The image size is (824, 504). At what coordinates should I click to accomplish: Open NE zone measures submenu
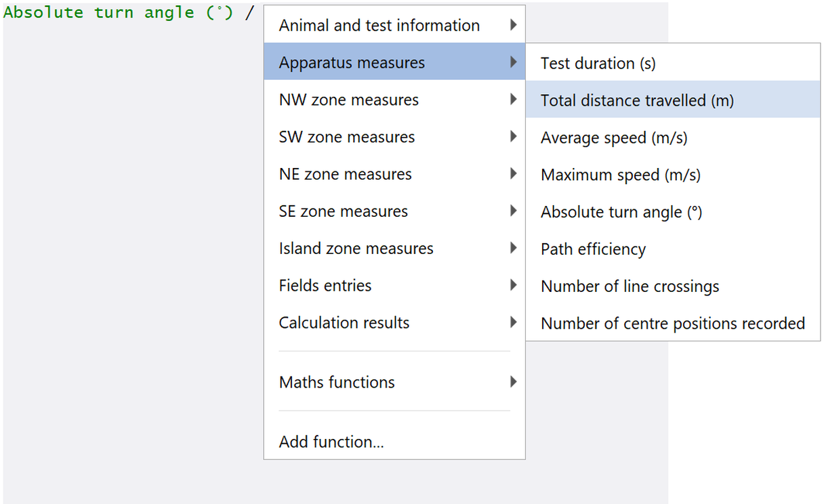[x=394, y=174]
